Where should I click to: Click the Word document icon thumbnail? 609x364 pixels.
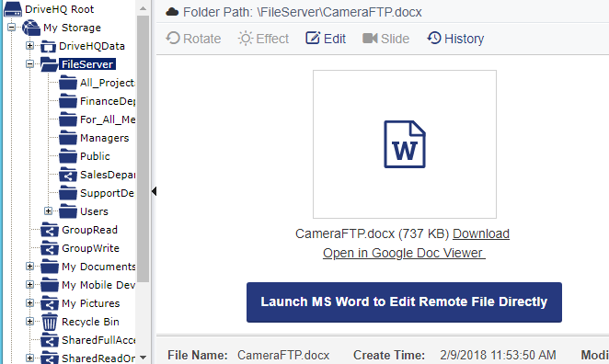coord(405,144)
